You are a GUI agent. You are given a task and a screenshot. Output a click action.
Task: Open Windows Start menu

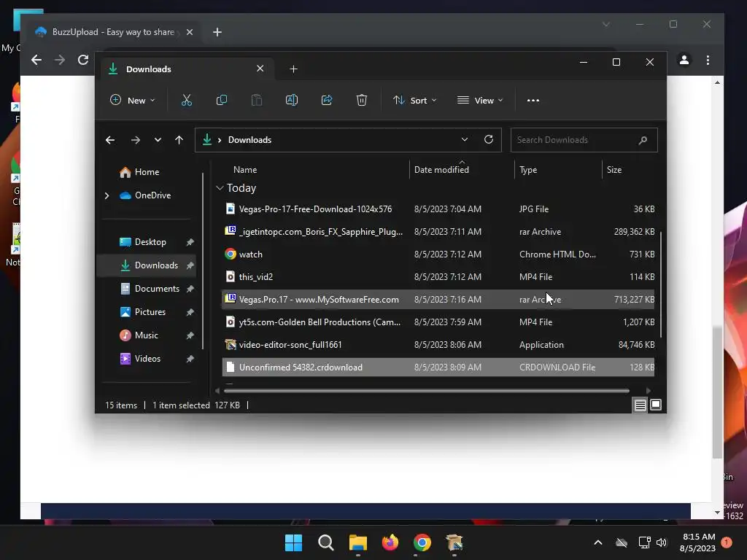(x=293, y=542)
